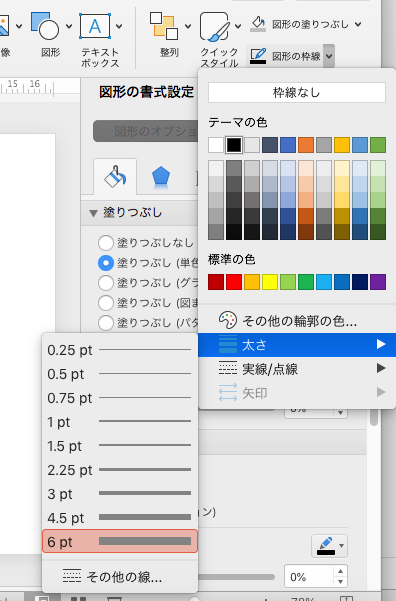Open その他の線... more lines option
Viewport: 396px width, 601px height.
point(120,576)
